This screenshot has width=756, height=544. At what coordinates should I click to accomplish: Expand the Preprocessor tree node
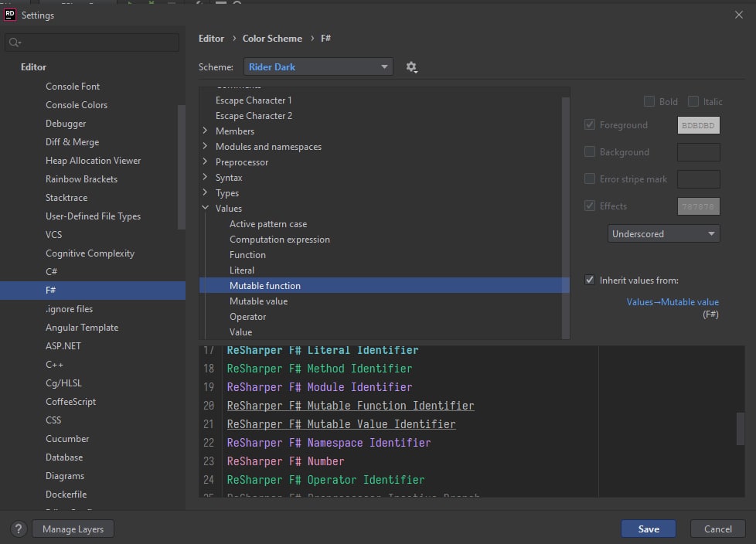point(206,161)
